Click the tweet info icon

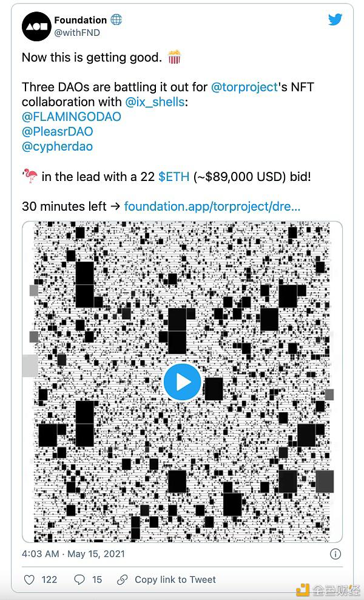pos(335,554)
